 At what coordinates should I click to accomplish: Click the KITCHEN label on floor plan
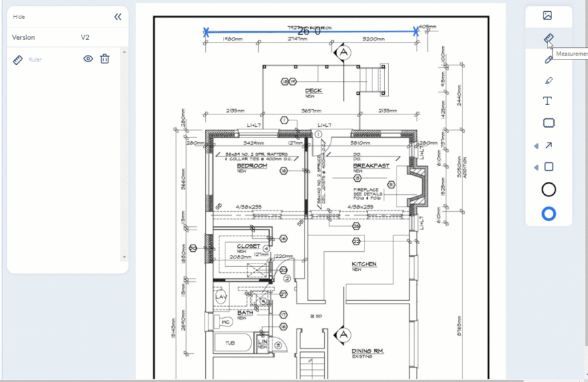pos(364,264)
